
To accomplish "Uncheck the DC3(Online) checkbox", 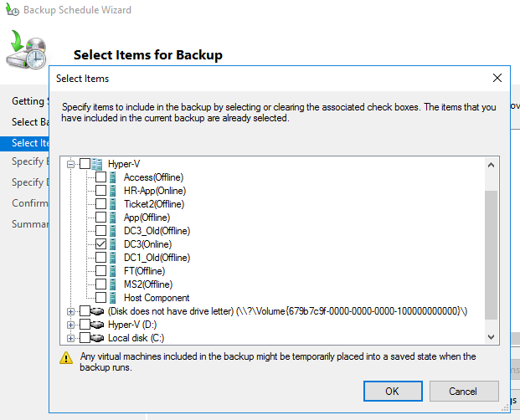I will pos(100,244).
